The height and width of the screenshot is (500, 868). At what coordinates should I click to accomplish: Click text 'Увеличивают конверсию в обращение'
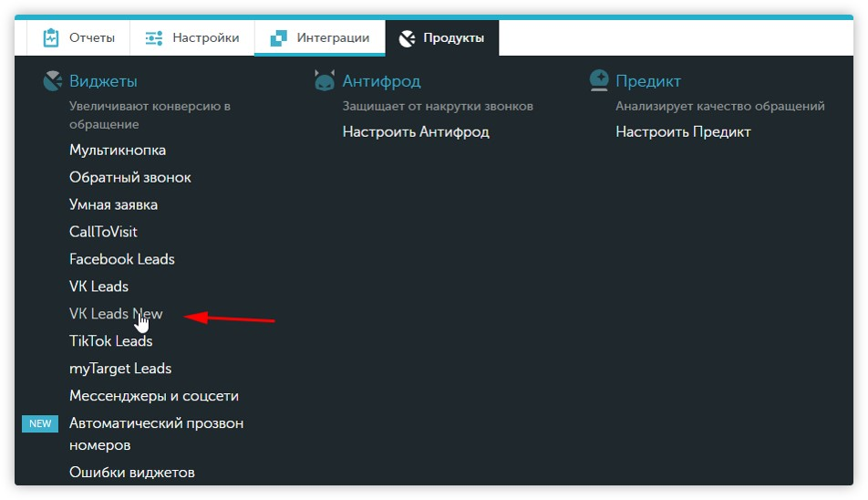[150, 115]
